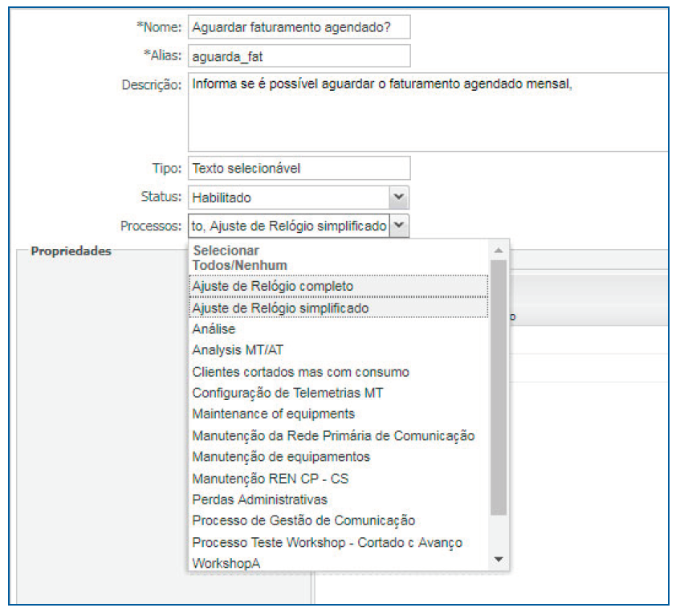
Task: Choose Perdas Administrativas from the list
Action: tap(259, 500)
